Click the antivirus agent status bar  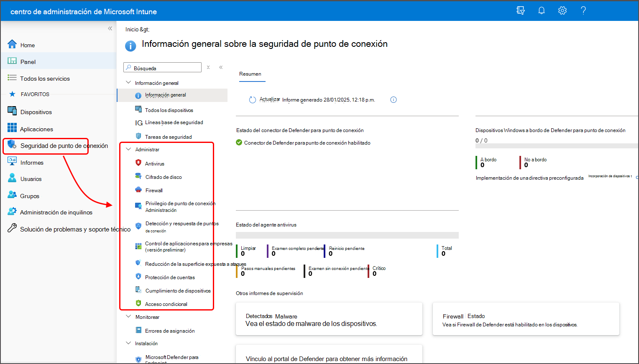click(x=347, y=235)
